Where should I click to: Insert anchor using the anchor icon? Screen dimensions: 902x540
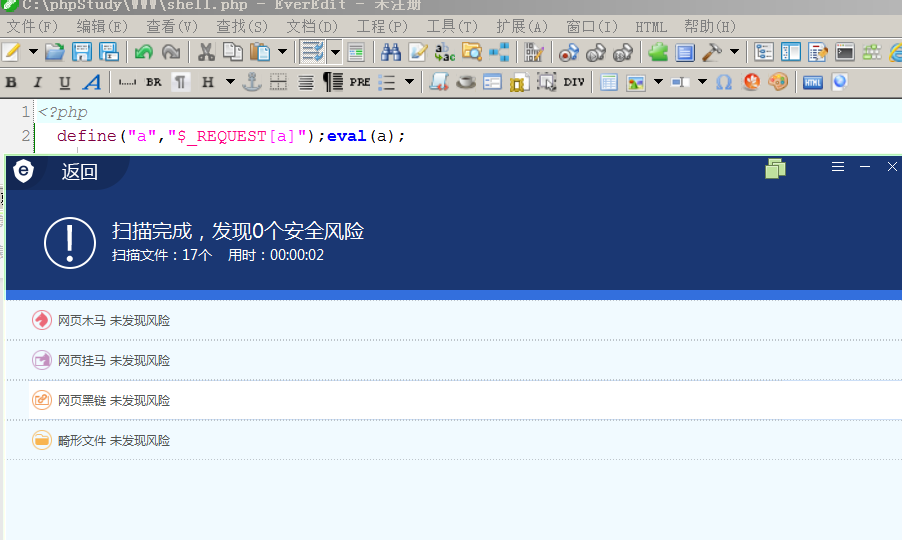tap(251, 82)
